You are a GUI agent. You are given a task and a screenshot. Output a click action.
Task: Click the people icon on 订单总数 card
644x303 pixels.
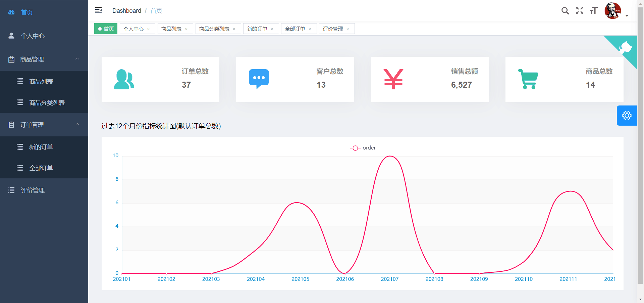pyautogui.click(x=124, y=79)
